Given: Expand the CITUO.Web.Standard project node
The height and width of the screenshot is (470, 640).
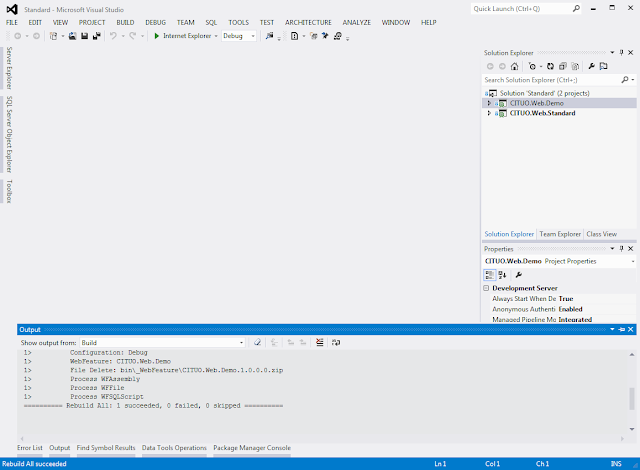Looking at the screenshot, I should click(489, 113).
